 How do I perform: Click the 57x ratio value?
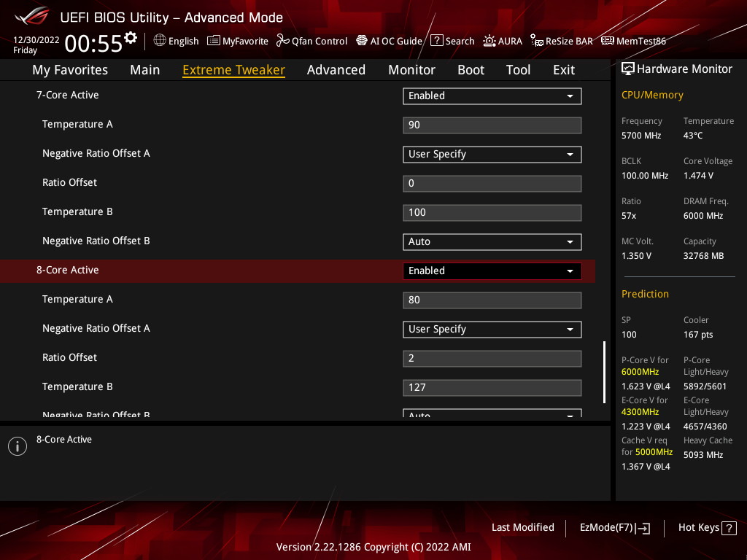pos(629,216)
